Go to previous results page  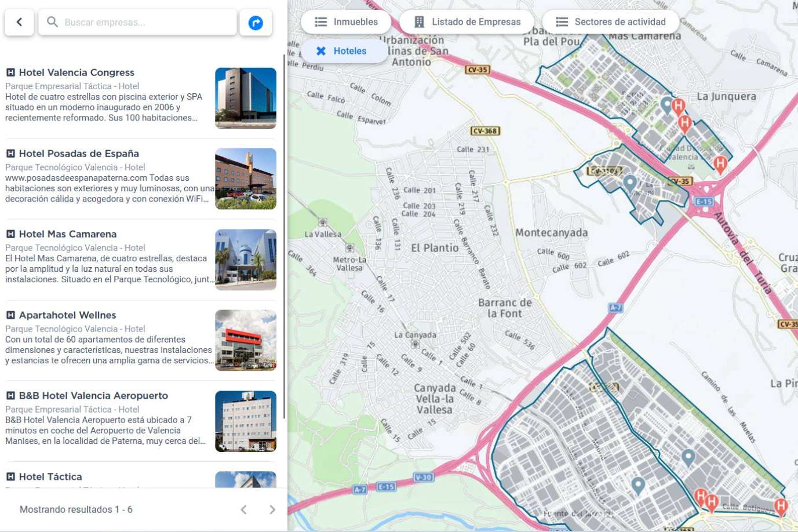click(x=244, y=509)
